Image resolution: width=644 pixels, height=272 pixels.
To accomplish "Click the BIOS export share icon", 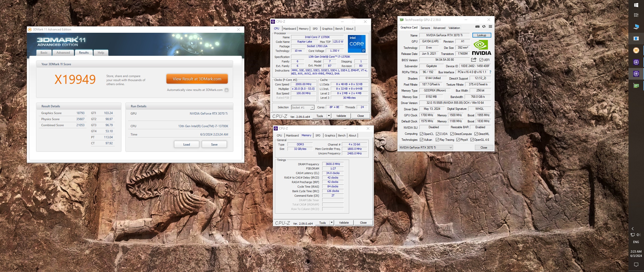I will [x=474, y=60].
